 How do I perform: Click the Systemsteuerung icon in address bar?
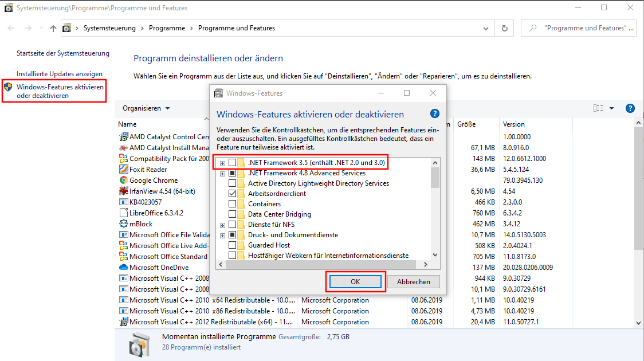click(66, 28)
